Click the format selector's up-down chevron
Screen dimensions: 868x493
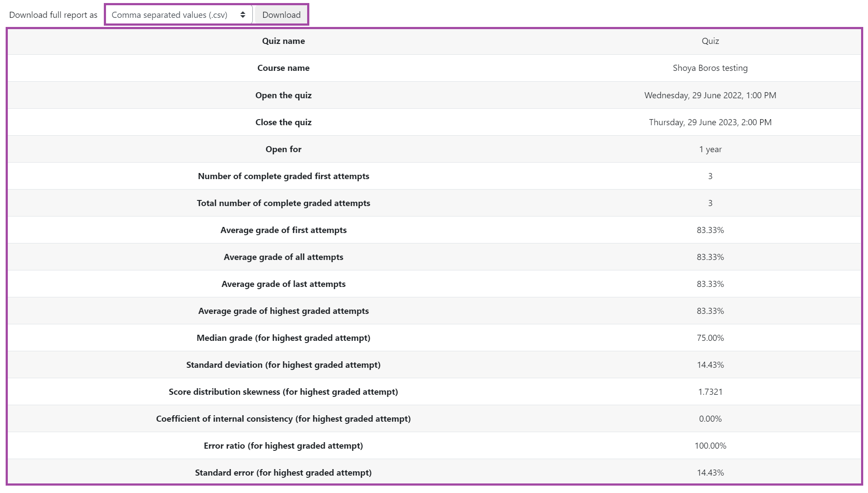[243, 14]
